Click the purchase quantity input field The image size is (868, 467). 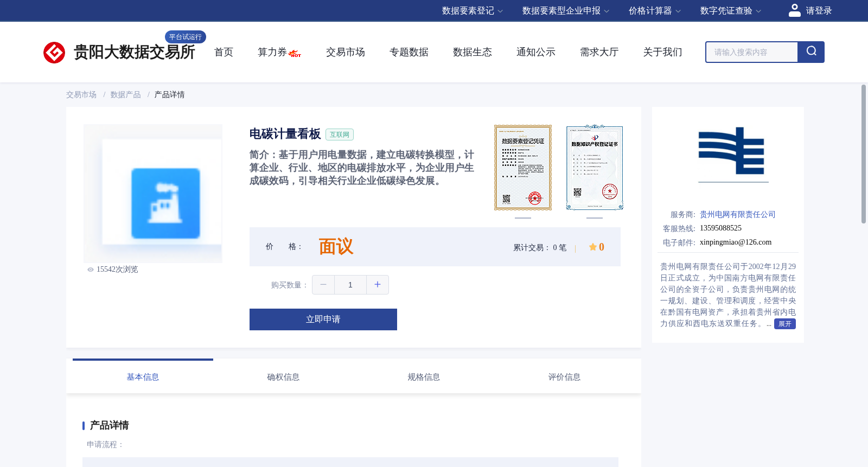350,285
